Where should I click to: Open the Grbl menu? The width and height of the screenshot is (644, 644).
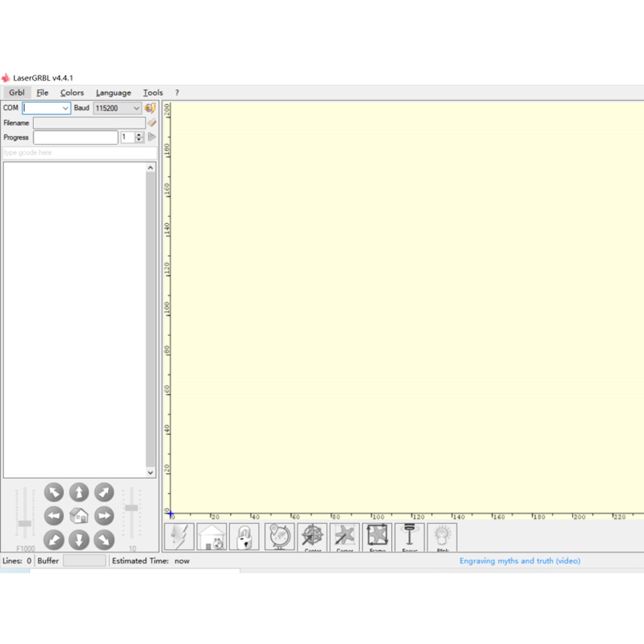17,93
